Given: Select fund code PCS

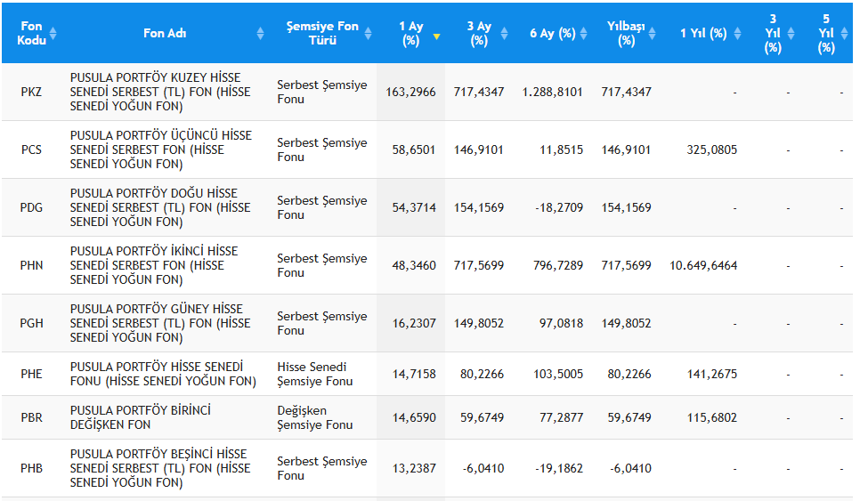Looking at the screenshot, I should 31,149.
